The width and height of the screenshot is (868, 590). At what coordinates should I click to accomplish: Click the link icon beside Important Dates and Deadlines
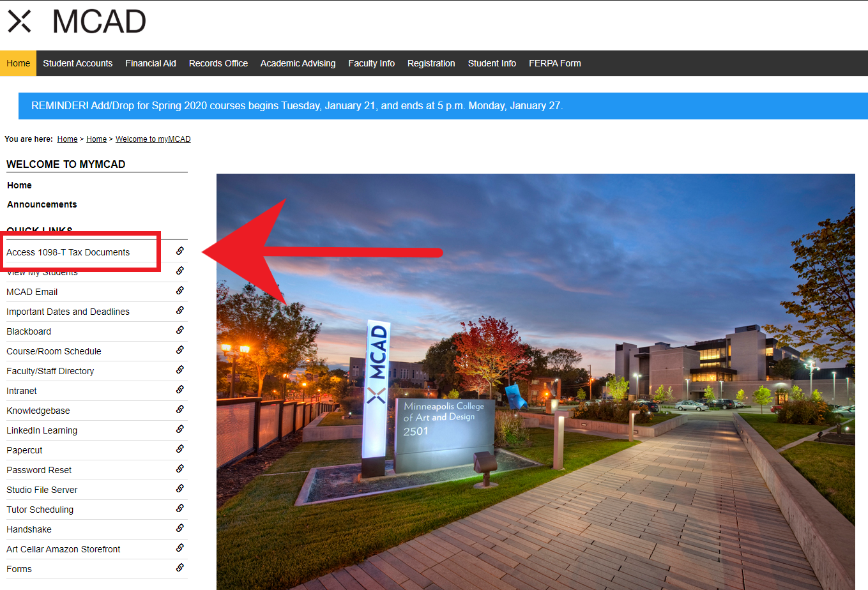click(x=180, y=310)
